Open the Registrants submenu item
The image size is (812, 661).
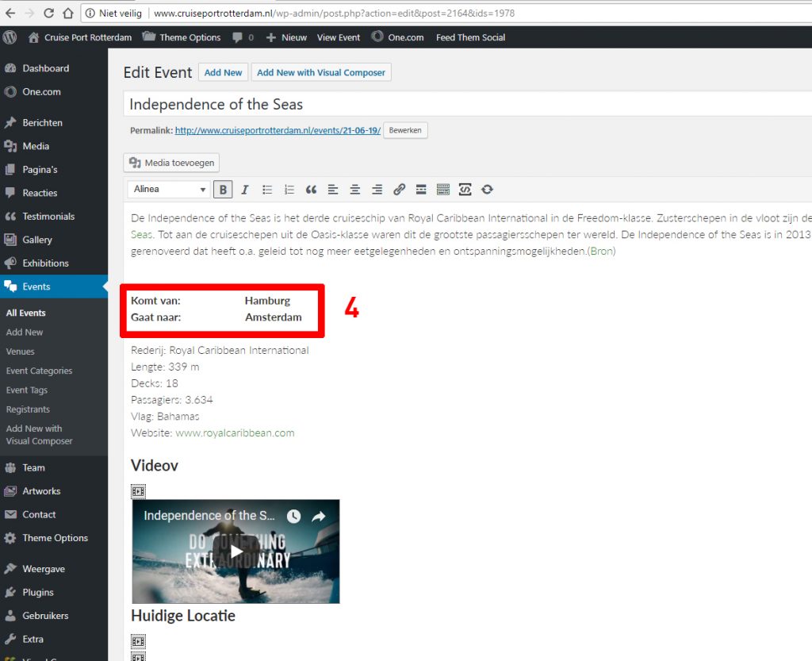(28, 409)
